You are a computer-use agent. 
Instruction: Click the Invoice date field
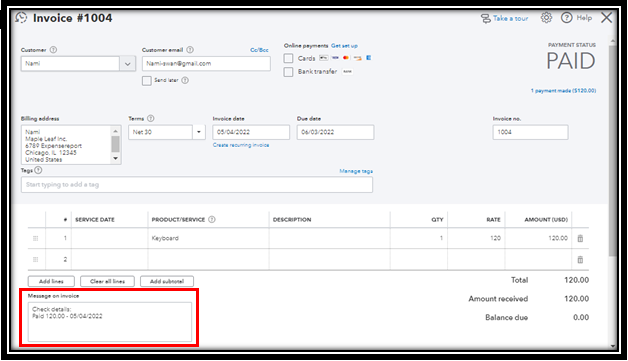coord(251,132)
